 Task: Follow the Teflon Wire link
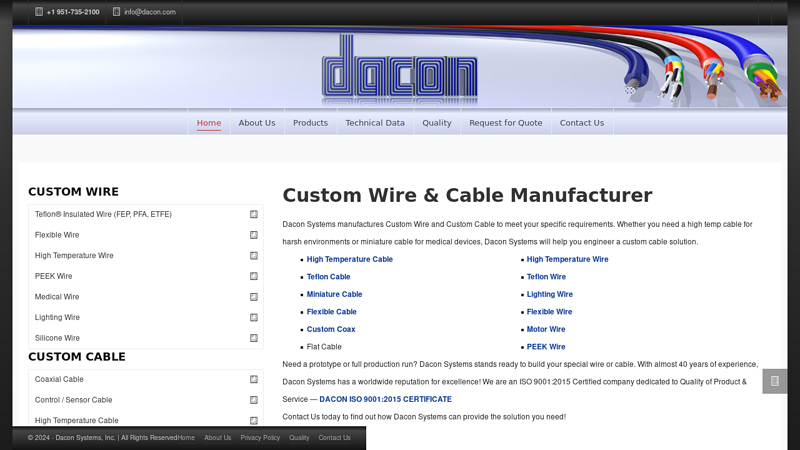546,277
